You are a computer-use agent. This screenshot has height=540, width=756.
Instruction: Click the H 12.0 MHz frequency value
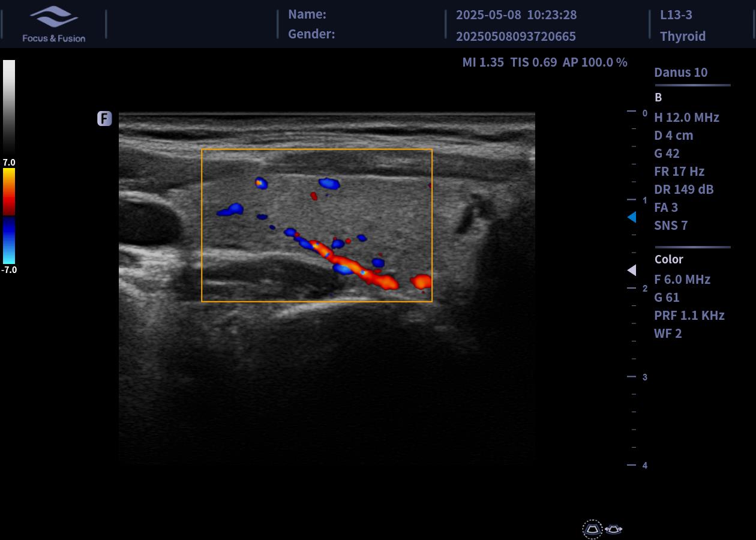(686, 117)
